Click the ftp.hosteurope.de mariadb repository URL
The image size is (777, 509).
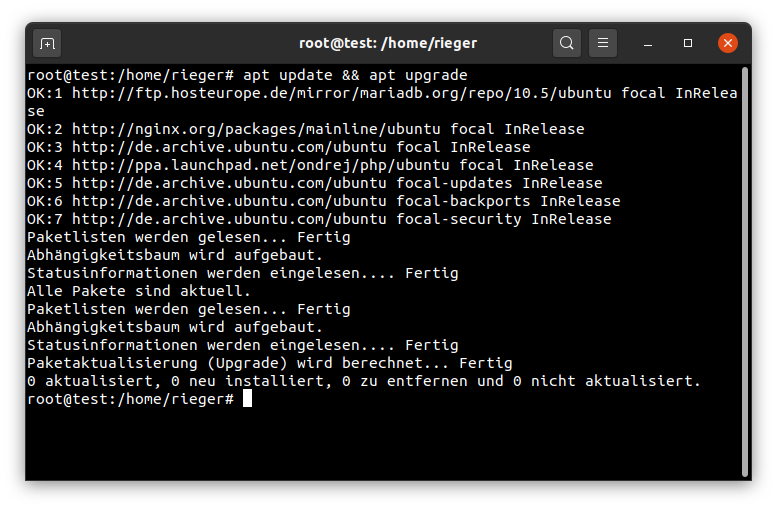(x=341, y=93)
